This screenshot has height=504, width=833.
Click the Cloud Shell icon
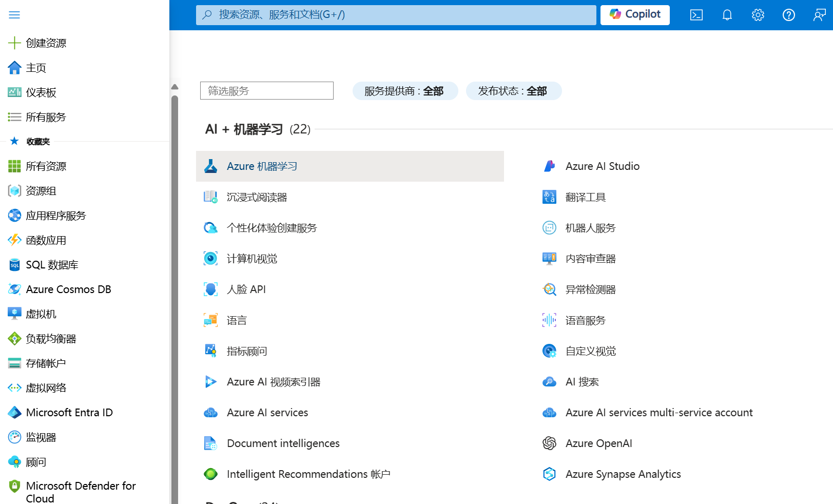pyautogui.click(x=696, y=15)
